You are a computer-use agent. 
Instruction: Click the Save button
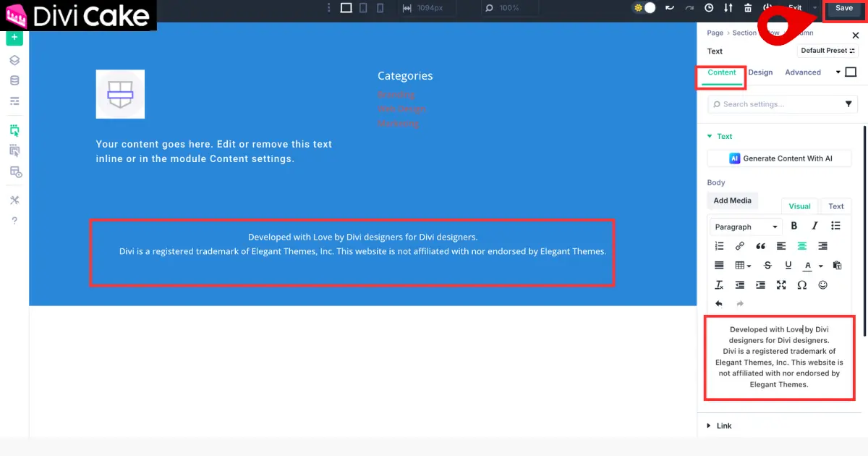(x=844, y=8)
